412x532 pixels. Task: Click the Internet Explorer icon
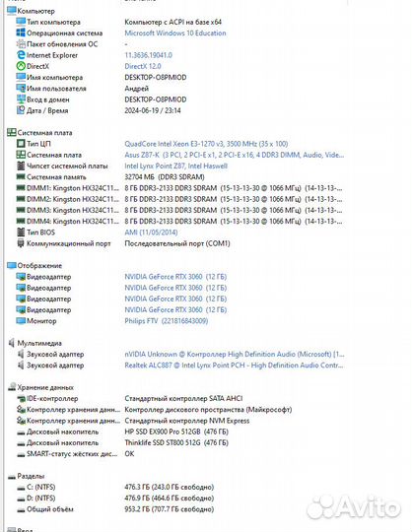21,55
